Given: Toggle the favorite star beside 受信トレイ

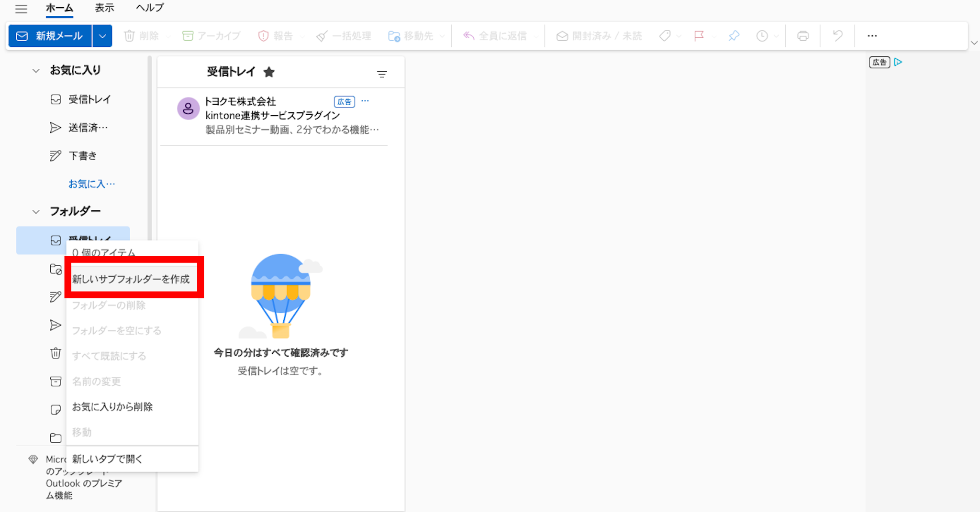Looking at the screenshot, I should 269,72.
